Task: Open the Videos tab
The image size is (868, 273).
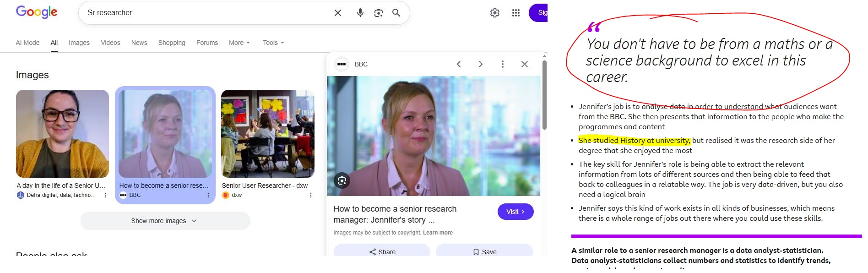Action: [x=110, y=43]
